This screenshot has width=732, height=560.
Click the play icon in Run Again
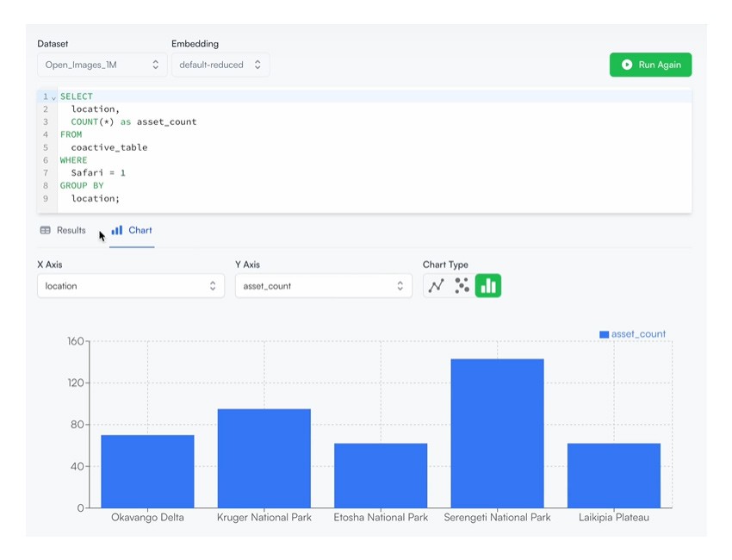click(x=627, y=65)
